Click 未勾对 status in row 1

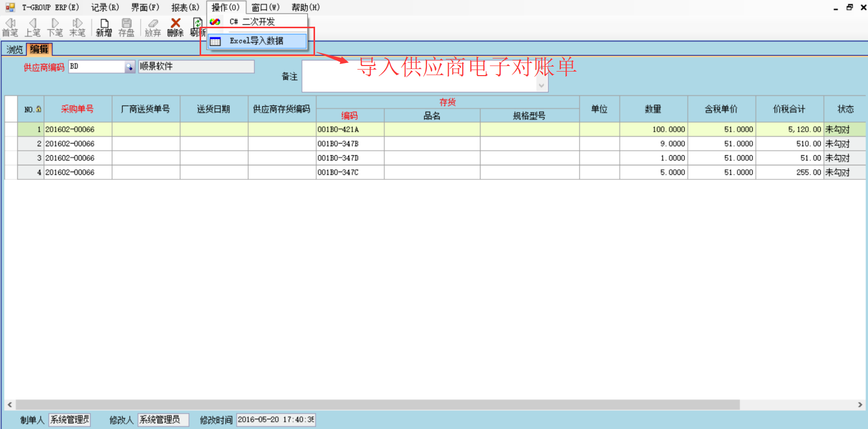[x=845, y=130]
